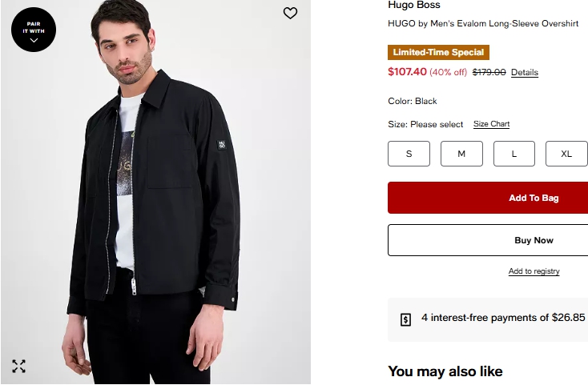Open the Size Chart link
Image resolution: width=588 pixels, height=385 pixels.
click(x=491, y=124)
